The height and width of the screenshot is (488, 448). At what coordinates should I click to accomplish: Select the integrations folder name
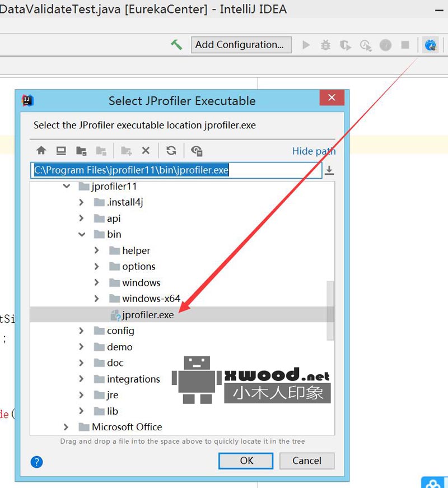click(133, 379)
